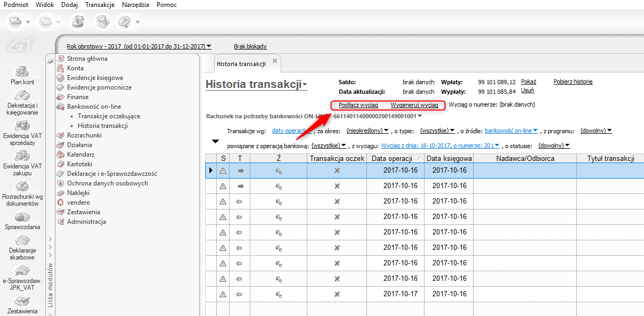Open the o statusie (dowolny) dropdown
This screenshot has height=316, width=644.
(554, 145)
